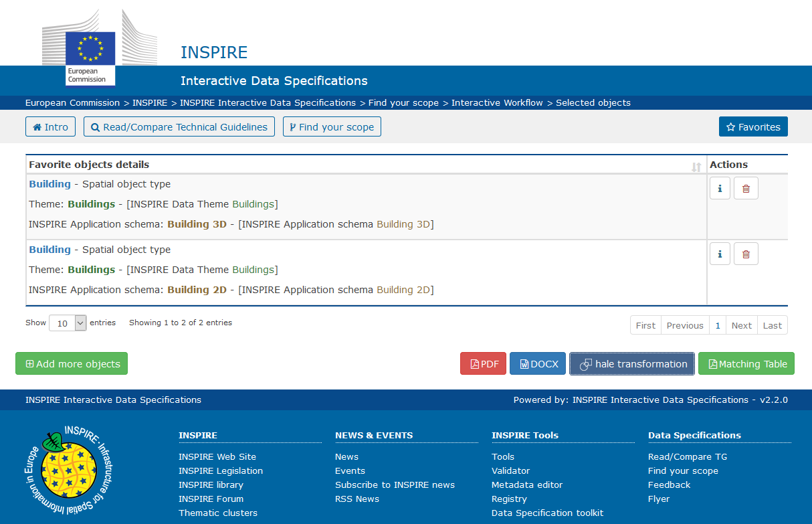
Task: Click Interactive Workflow breadcrumb
Action: pos(497,102)
